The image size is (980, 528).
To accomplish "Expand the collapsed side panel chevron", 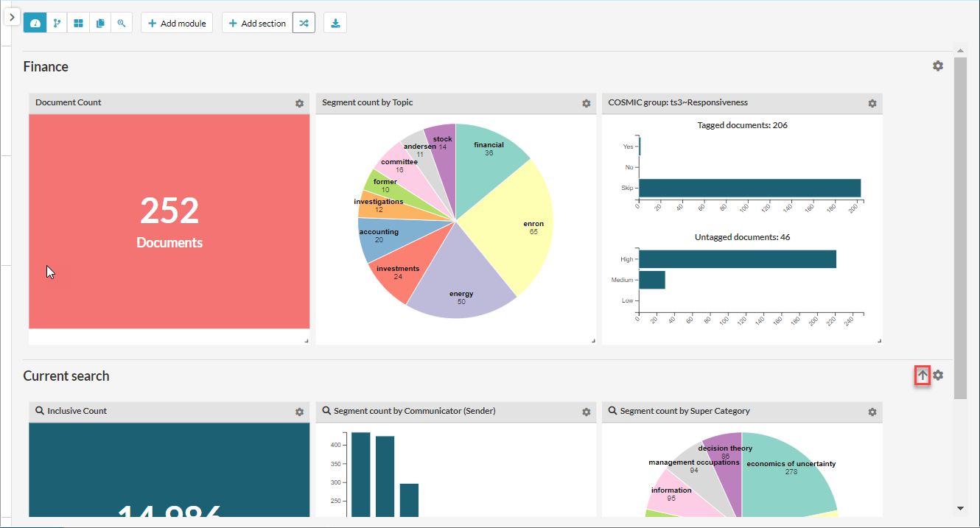I will [x=12, y=16].
